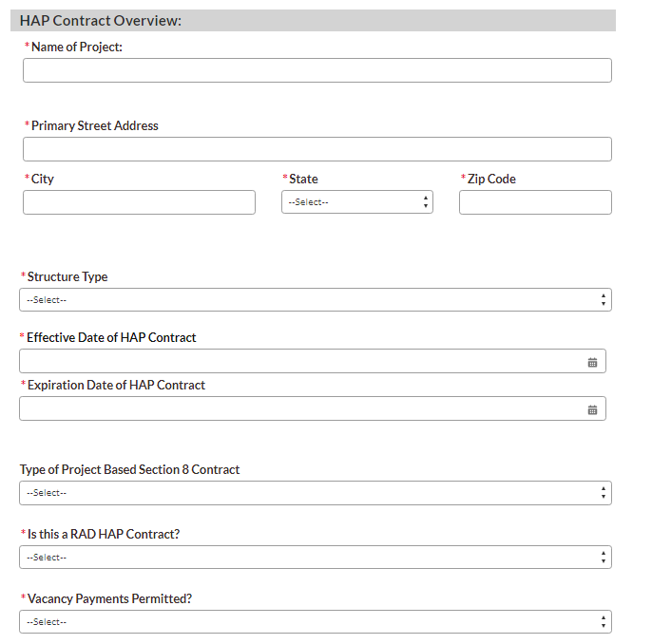Click into the City text box
This screenshot has height=644, width=652.
[139, 202]
